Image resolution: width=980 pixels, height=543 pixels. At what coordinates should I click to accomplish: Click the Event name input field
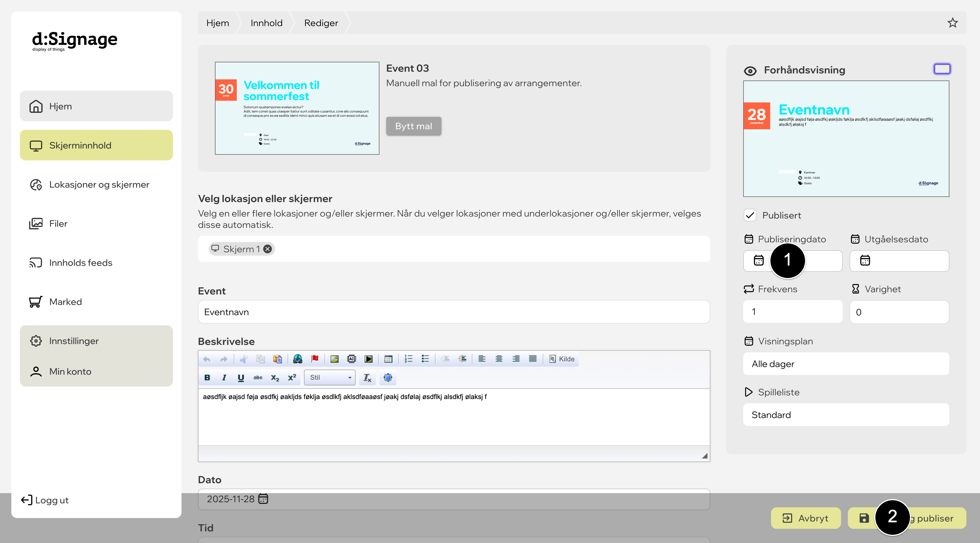click(x=454, y=312)
